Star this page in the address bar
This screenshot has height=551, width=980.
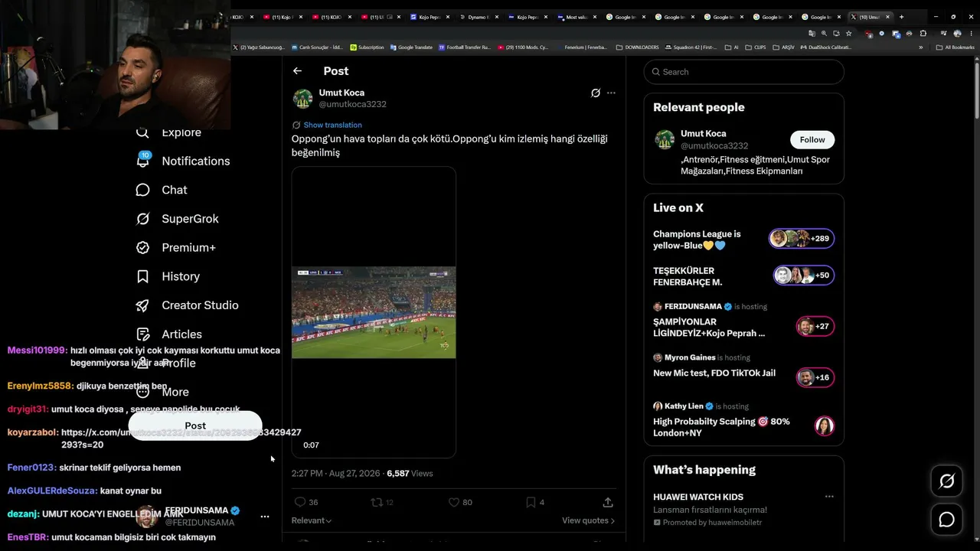(848, 34)
